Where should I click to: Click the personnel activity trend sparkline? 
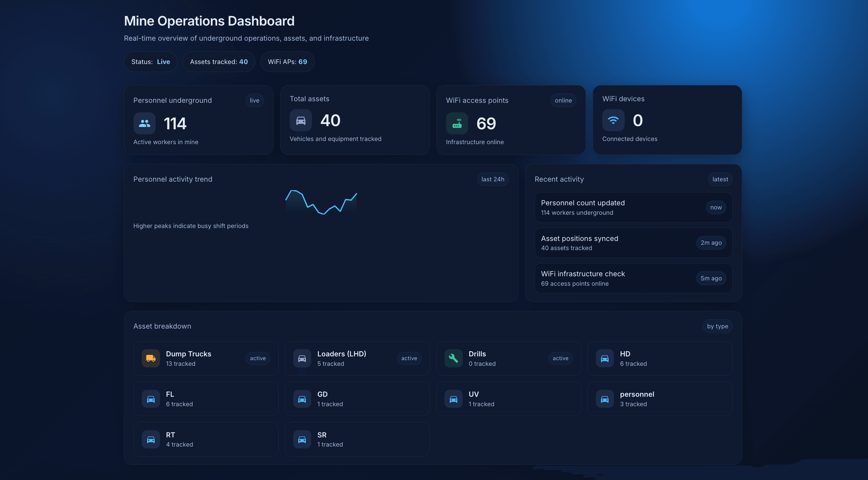pyautogui.click(x=321, y=202)
